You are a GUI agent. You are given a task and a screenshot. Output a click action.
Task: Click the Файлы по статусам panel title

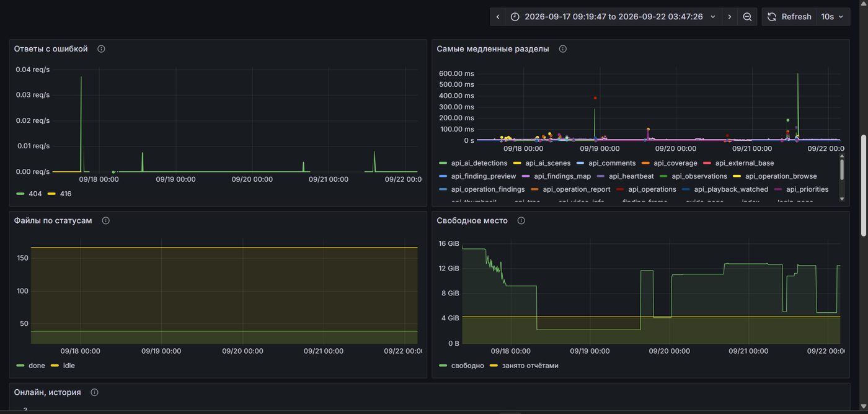(x=53, y=221)
